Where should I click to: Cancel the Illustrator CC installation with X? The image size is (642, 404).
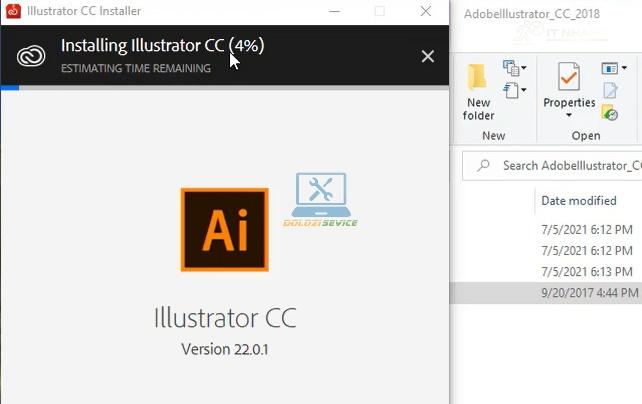tap(428, 56)
